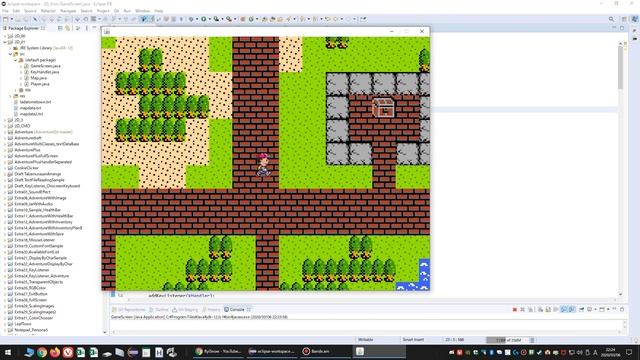640x360 pixels.
Task: Select the LeafTown project
Action: (x=22, y=324)
